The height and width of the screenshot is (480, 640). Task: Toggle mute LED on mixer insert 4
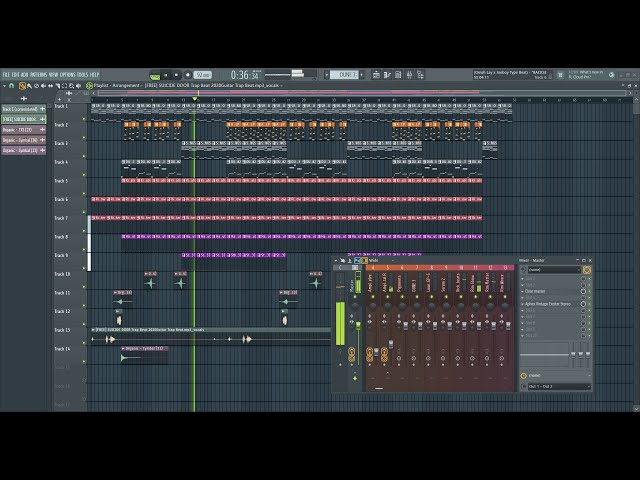(372, 298)
